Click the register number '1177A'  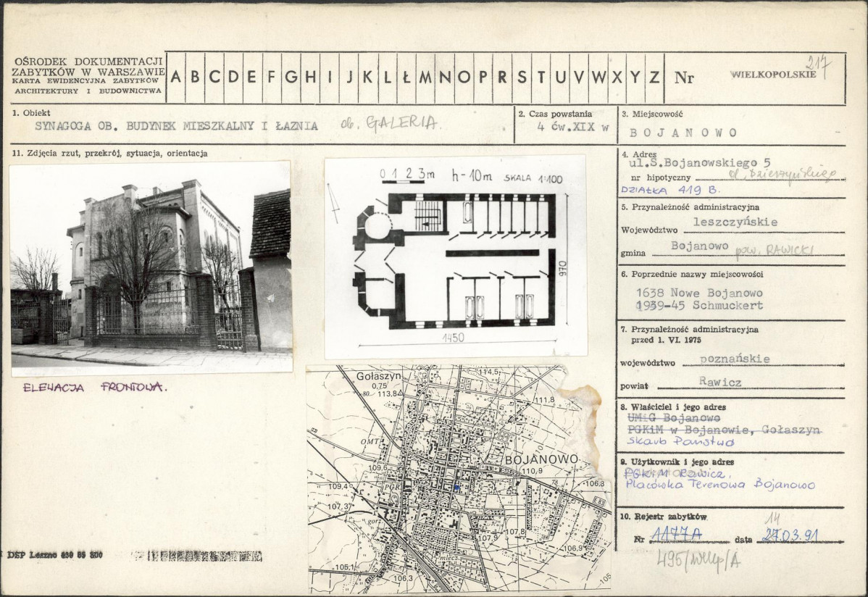coord(677,535)
